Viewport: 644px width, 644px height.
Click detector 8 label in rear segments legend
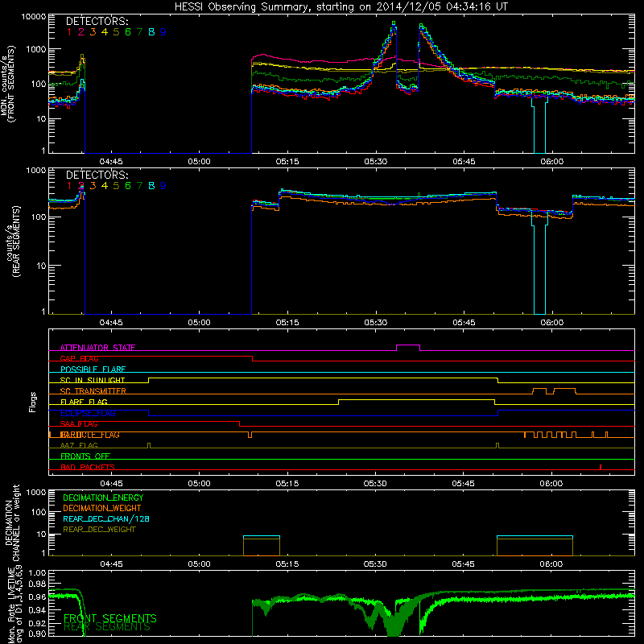coord(151,186)
